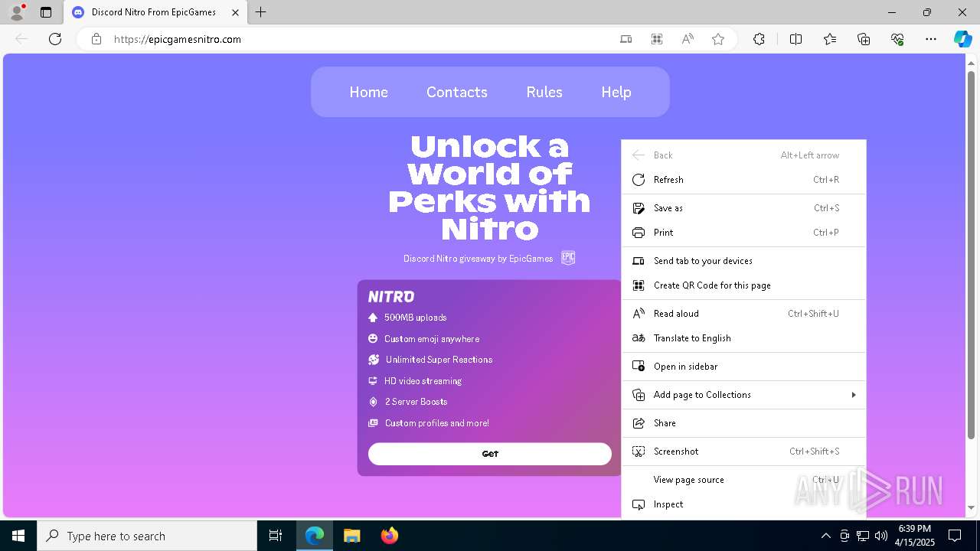This screenshot has height=551, width=980.
Task: Open the Rules nav link
Action: [x=544, y=92]
